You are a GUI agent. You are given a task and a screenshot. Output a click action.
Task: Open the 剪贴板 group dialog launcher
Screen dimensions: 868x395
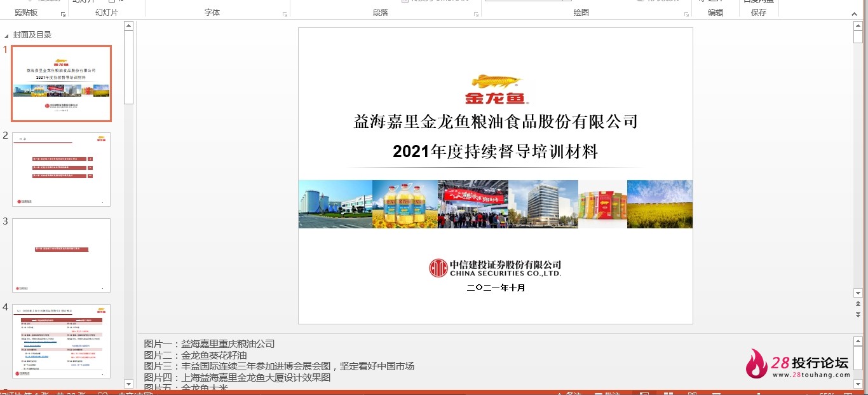[63, 14]
